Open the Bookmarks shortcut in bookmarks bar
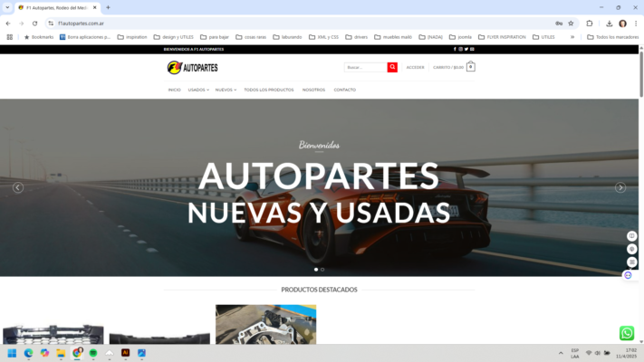The image size is (644, 362). pos(39,37)
